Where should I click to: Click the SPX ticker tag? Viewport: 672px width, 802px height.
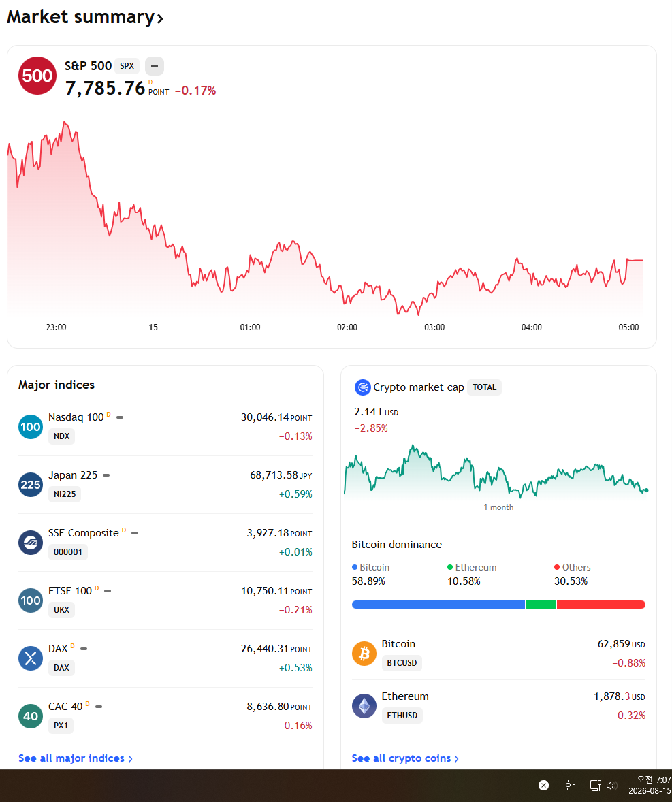127,66
